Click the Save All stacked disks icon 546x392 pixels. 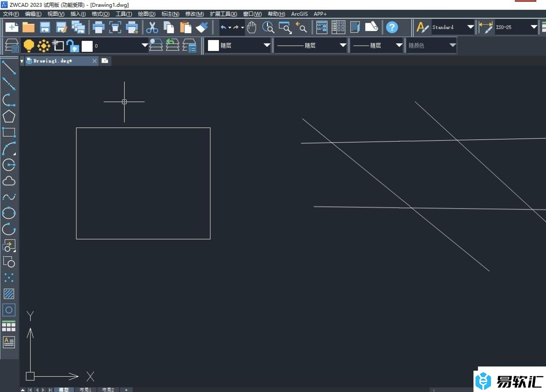(78, 27)
